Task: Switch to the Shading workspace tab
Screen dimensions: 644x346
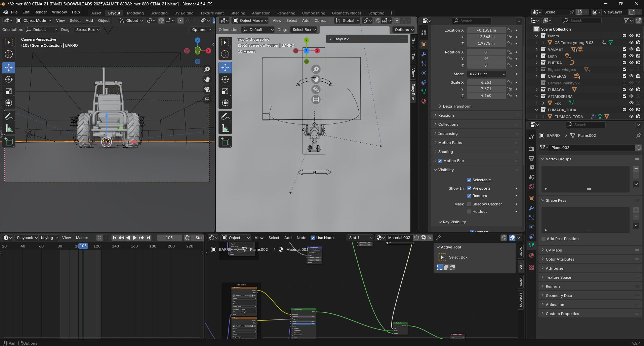Action: point(238,13)
